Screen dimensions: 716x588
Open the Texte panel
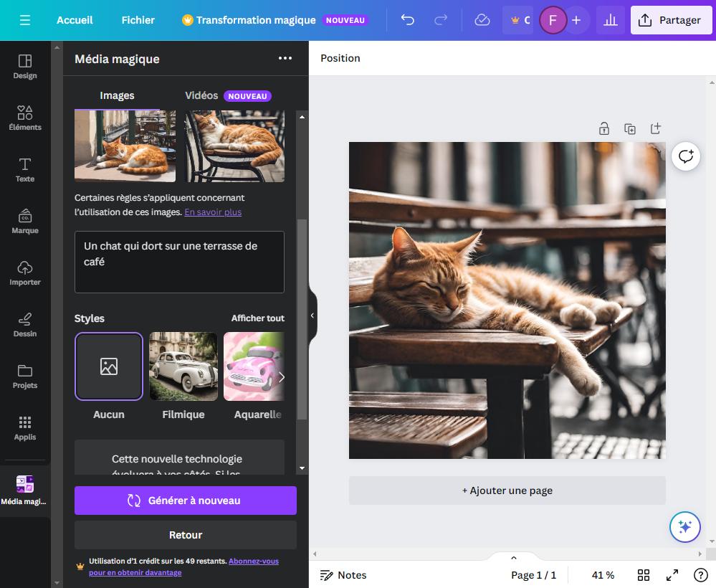click(25, 170)
